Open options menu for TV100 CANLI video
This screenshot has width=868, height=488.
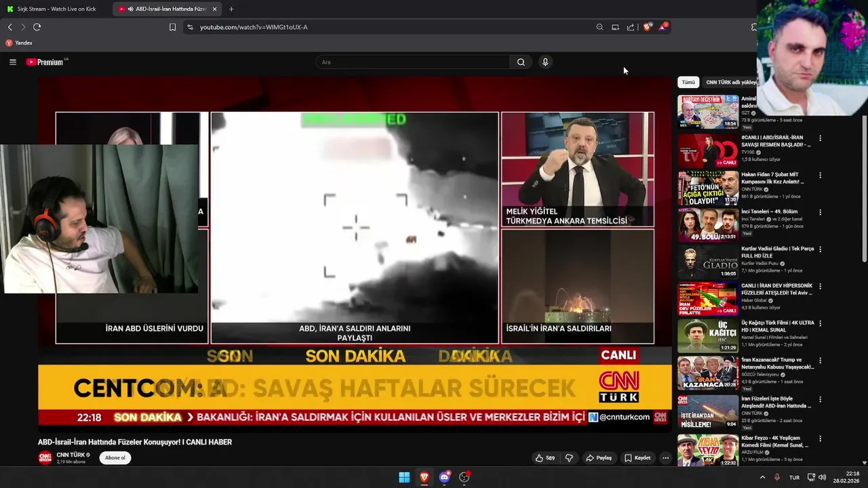tap(820, 138)
